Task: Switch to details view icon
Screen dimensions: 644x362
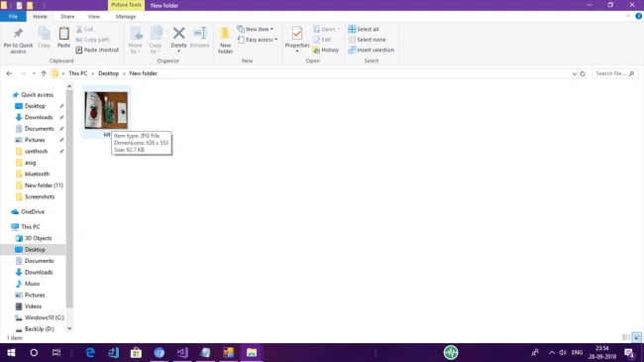Action: [x=626, y=337]
